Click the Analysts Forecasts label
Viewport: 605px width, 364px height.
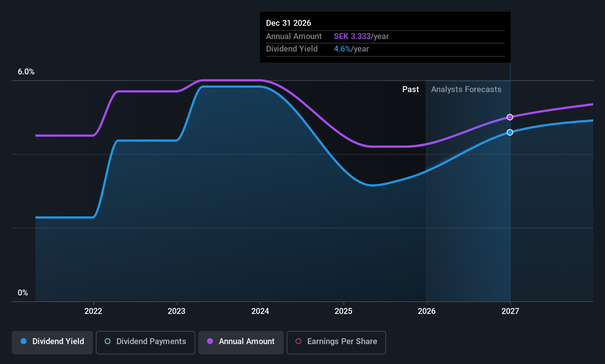click(466, 90)
